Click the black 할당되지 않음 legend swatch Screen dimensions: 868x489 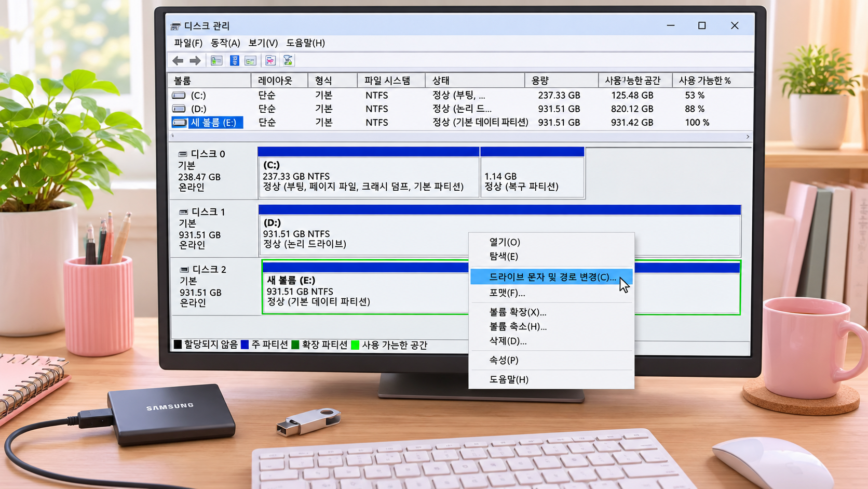click(178, 345)
